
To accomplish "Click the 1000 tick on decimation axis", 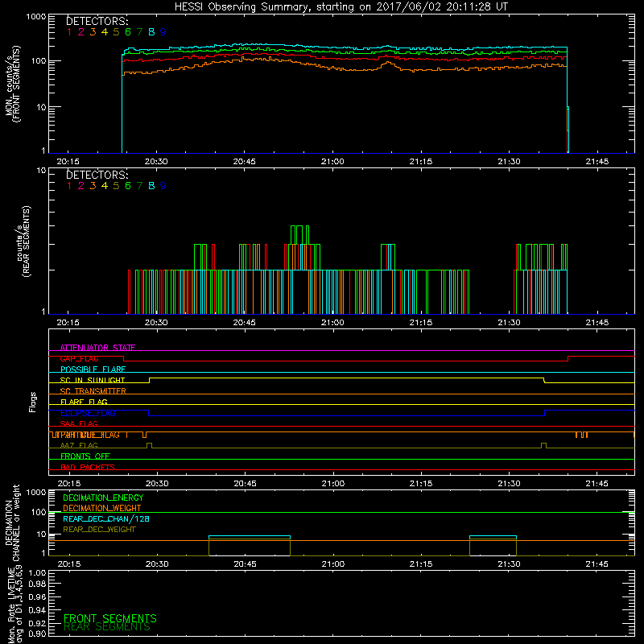I will 36,492.
